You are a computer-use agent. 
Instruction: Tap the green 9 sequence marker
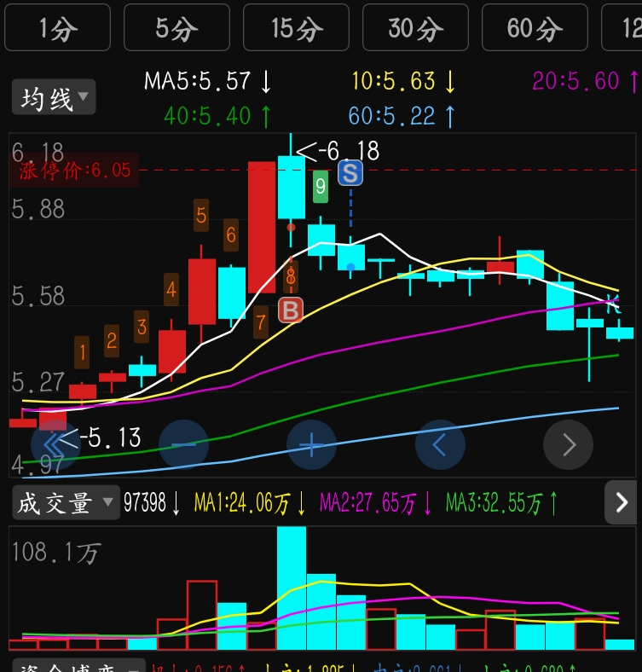321,187
